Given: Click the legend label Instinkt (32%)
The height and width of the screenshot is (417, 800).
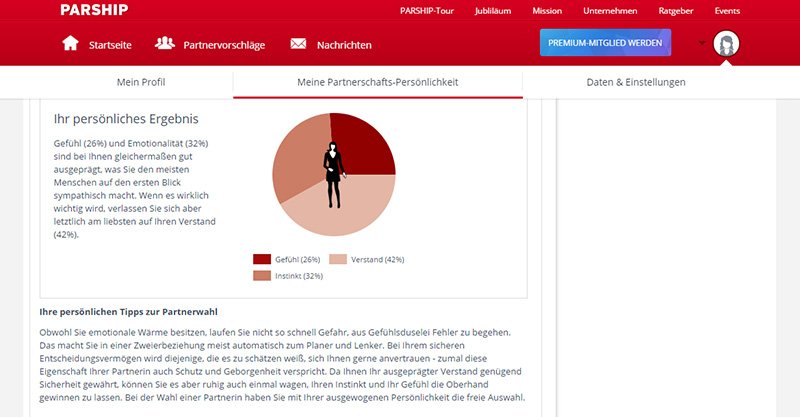Looking at the screenshot, I should [299, 276].
